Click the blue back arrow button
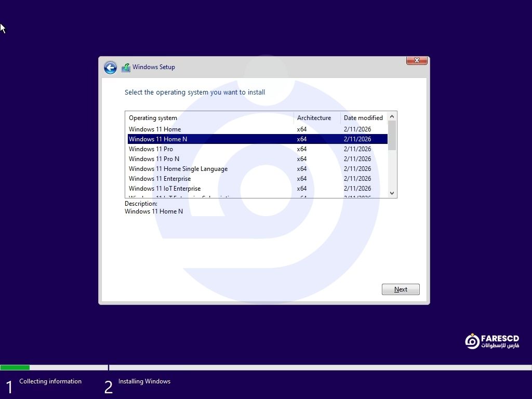Screen dimensions: 532x399 coord(110,68)
